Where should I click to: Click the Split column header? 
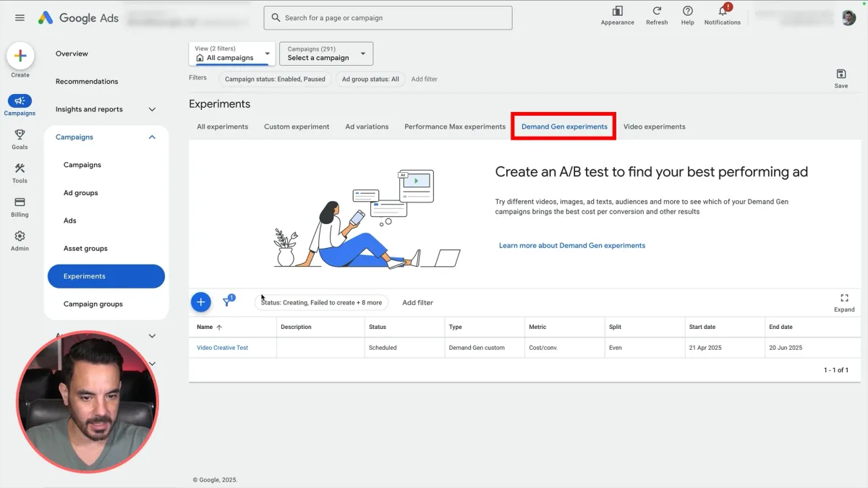tap(615, 327)
